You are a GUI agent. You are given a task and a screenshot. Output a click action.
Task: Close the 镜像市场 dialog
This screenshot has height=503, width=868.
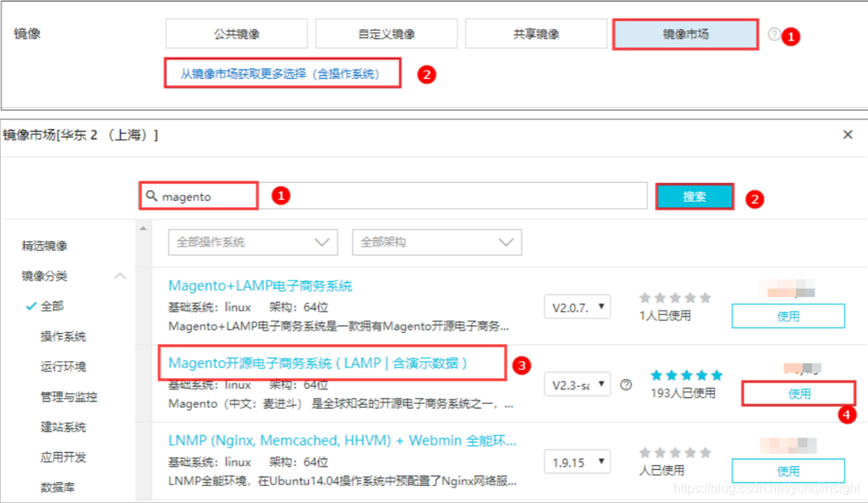pos(848,135)
